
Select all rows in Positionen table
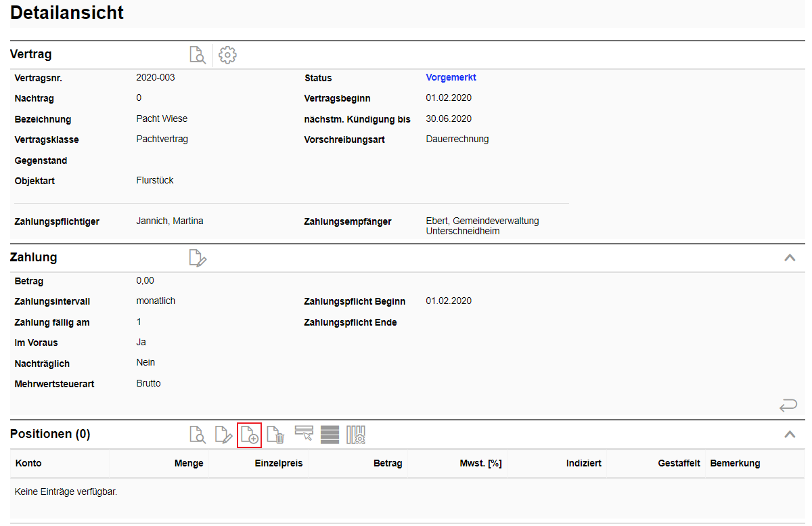[330, 435]
